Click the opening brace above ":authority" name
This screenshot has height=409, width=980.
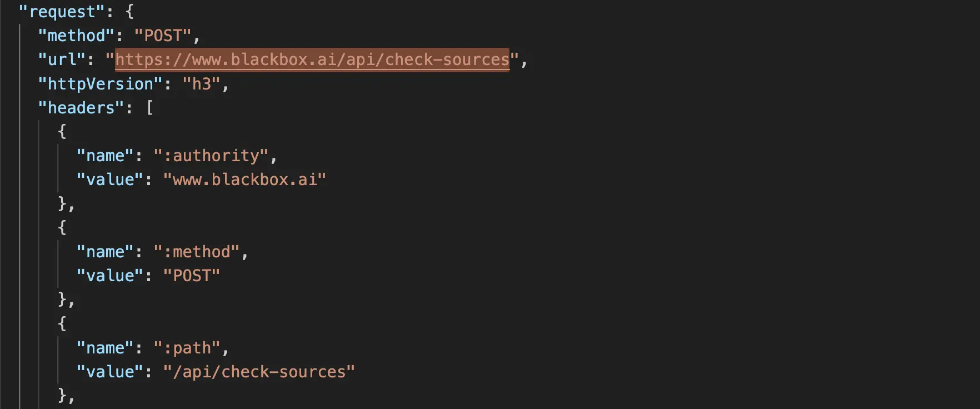62,132
